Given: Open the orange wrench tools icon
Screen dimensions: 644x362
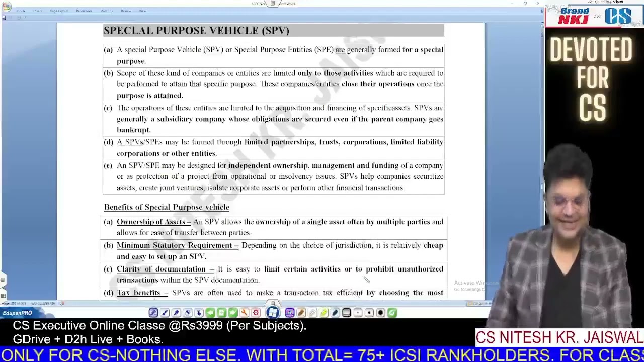Looking at the screenshot, I should pos(244,313).
